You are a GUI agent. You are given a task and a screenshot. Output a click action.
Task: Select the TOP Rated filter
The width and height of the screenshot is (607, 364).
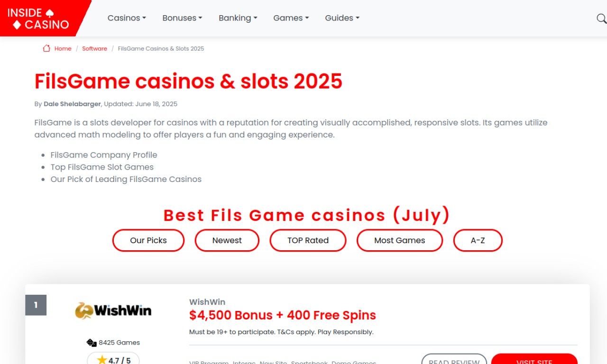click(308, 240)
